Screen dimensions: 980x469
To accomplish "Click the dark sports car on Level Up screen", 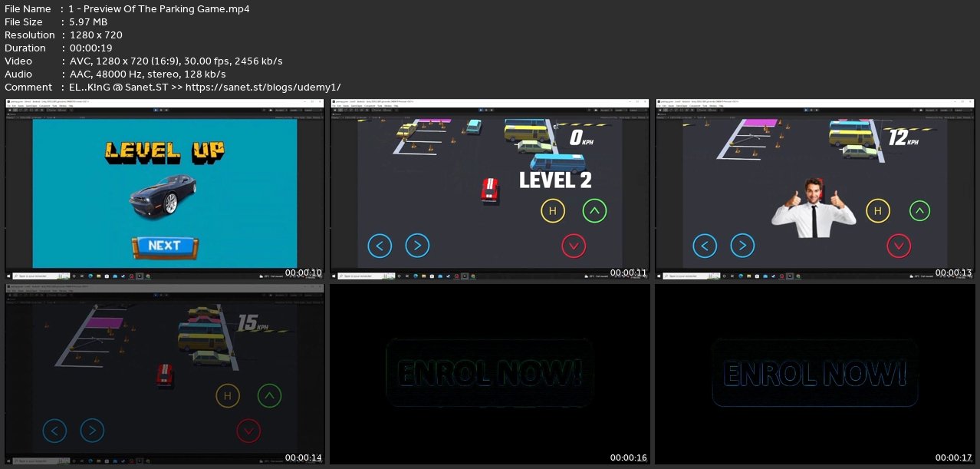I will (163, 195).
